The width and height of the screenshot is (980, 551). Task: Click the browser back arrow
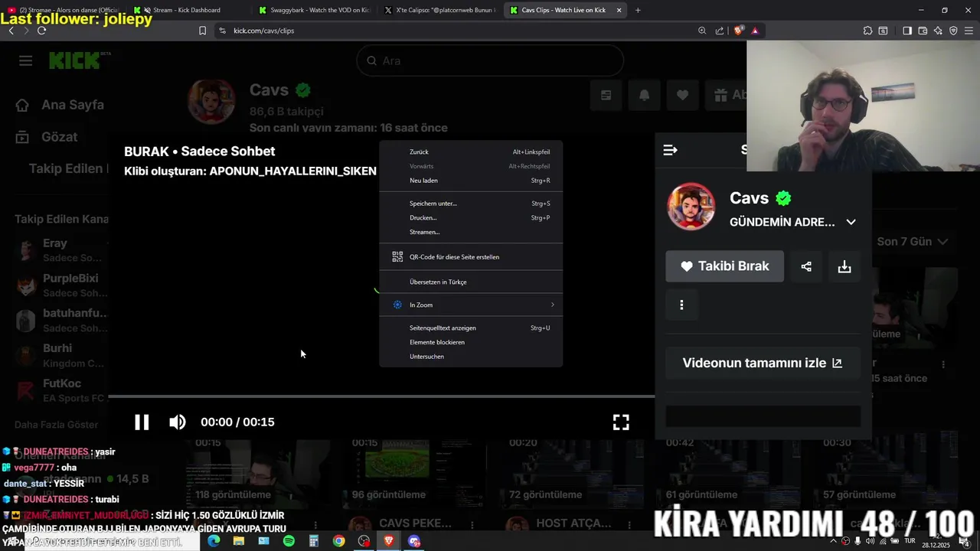(x=11, y=31)
